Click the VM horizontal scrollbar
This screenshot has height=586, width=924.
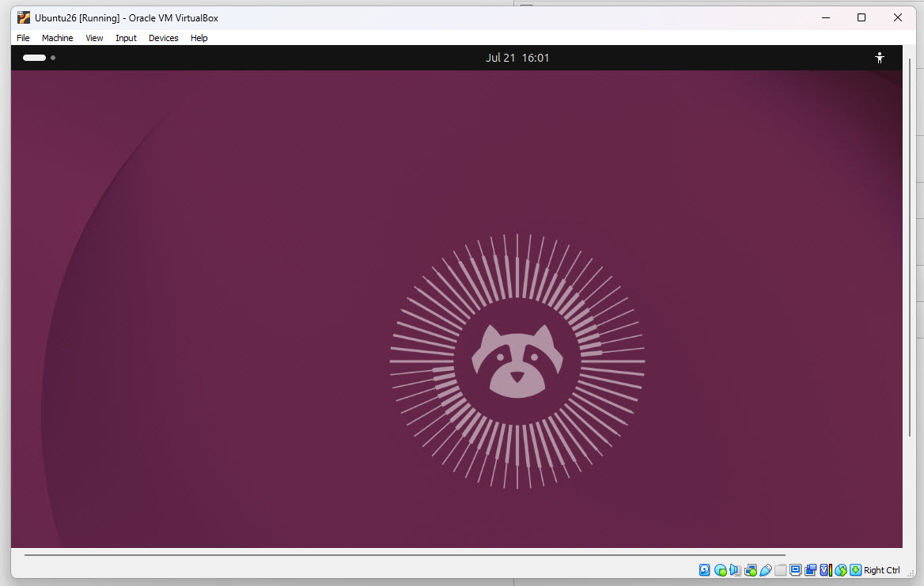coord(405,555)
